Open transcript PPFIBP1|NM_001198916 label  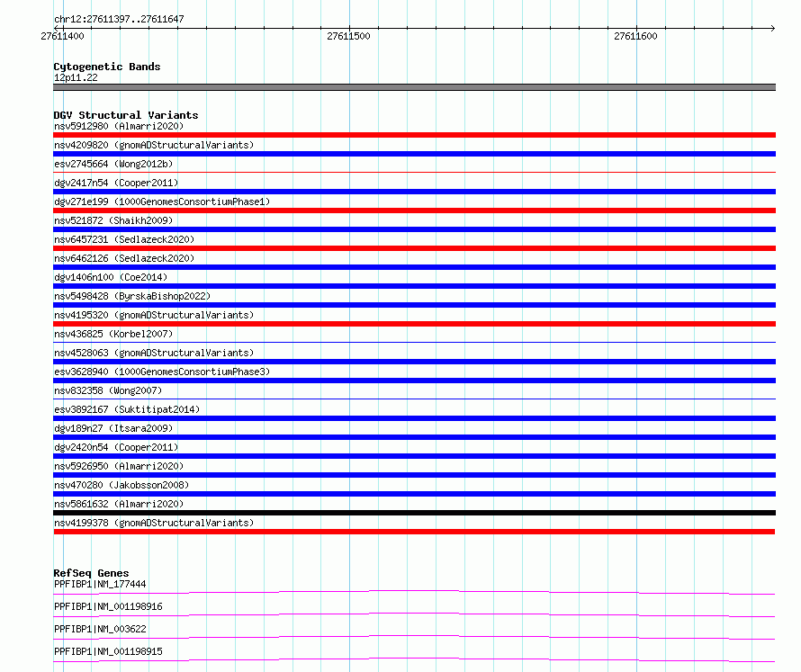pos(108,606)
